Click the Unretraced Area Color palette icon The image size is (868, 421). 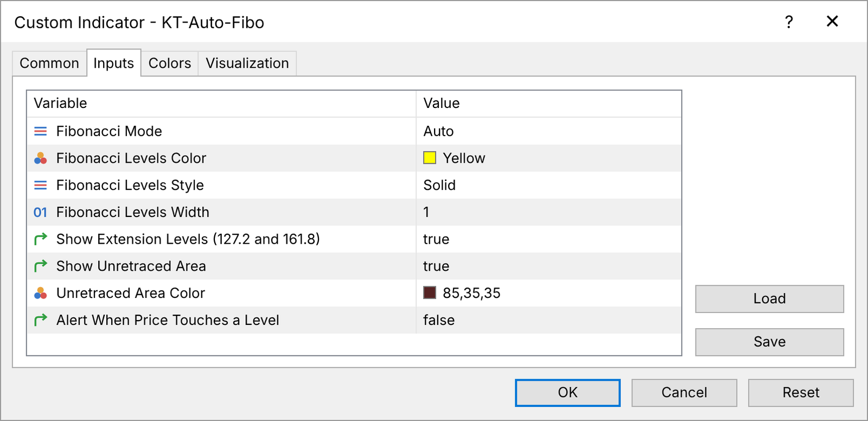click(x=41, y=294)
